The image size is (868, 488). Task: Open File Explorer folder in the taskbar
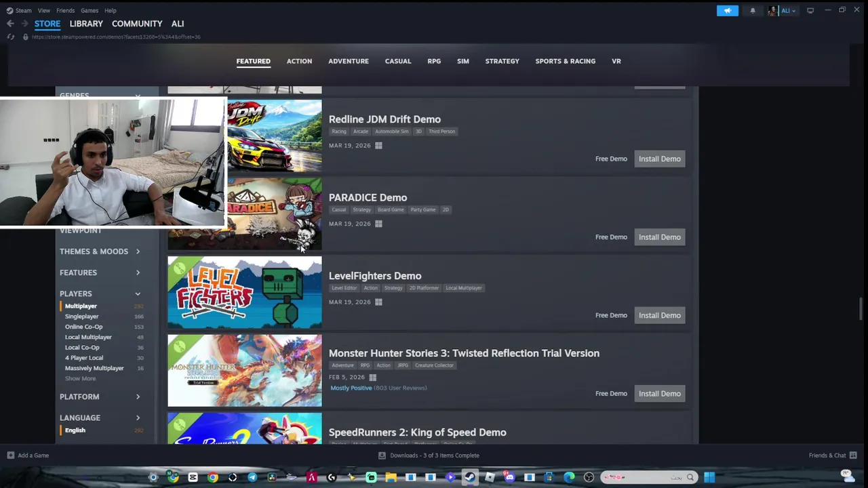point(391,477)
